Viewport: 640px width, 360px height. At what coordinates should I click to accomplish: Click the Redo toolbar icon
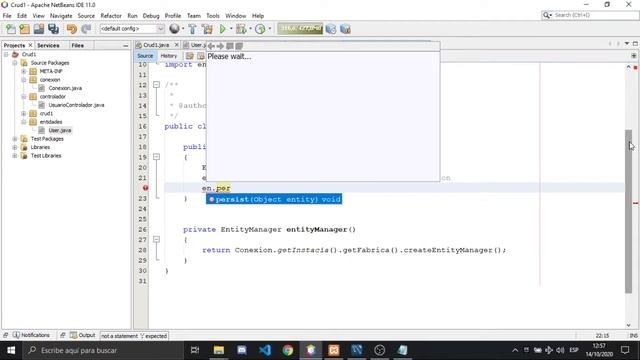86,29
